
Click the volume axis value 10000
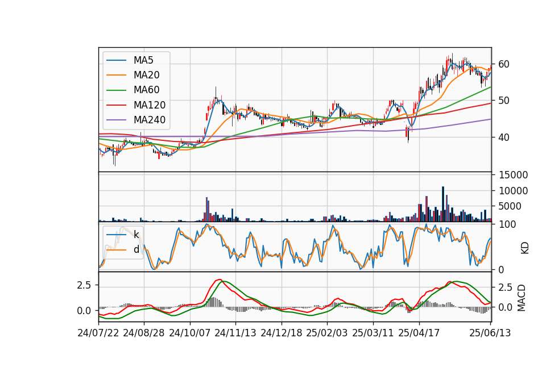pos(513,191)
